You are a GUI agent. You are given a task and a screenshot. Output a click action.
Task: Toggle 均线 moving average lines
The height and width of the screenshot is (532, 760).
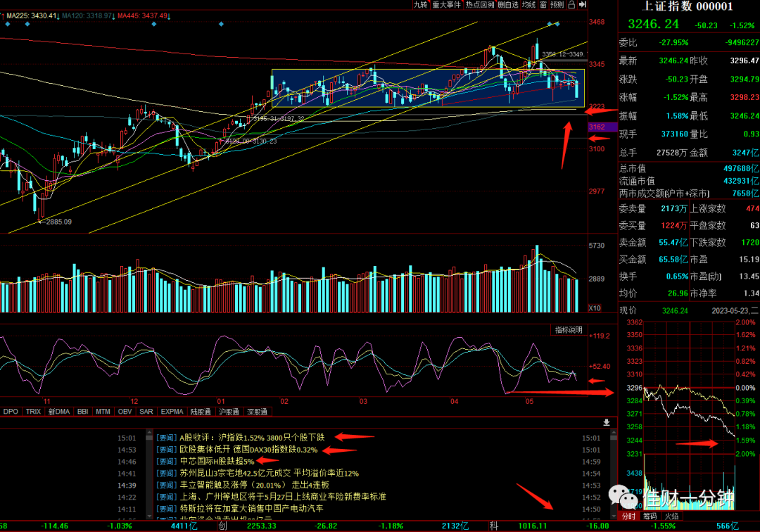(528, 5)
